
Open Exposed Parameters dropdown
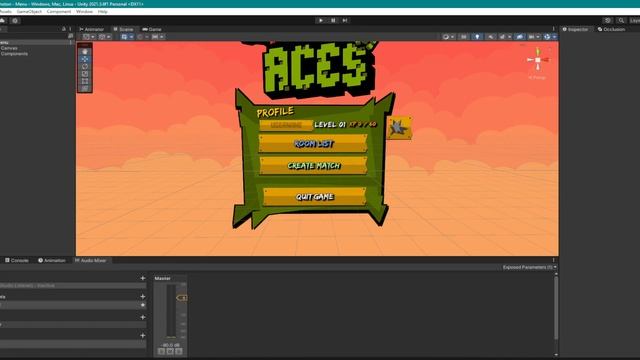[x=529, y=267]
